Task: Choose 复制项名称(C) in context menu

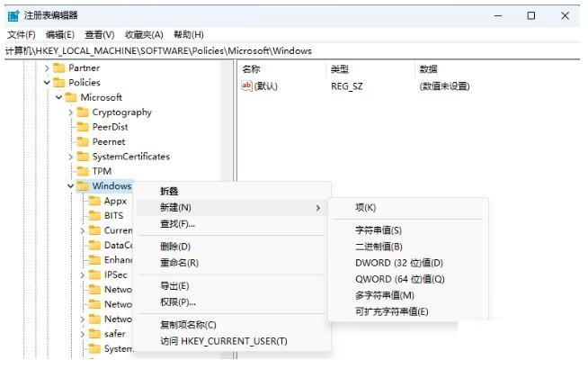Action: point(233,325)
